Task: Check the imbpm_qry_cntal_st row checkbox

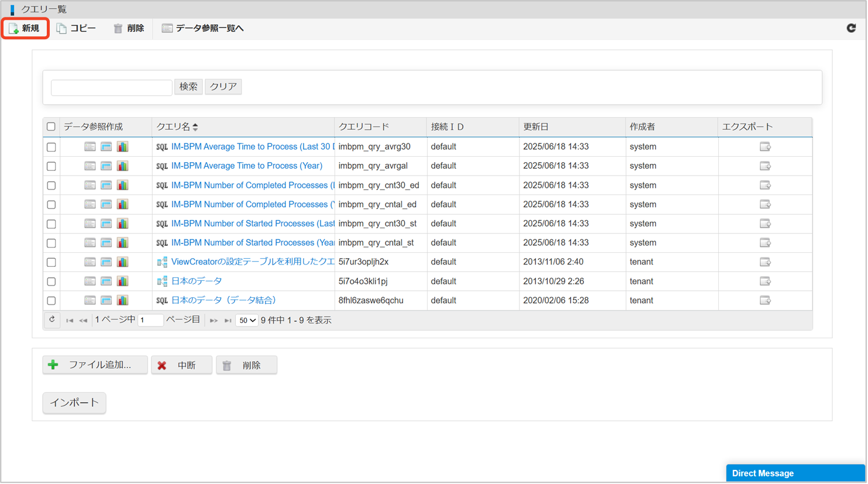Action: tap(51, 243)
